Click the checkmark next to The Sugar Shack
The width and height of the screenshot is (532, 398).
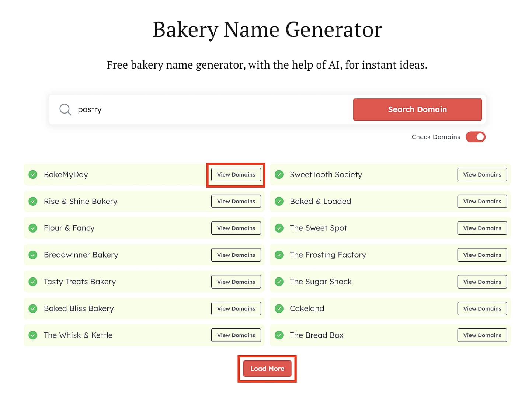pos(279,282)
